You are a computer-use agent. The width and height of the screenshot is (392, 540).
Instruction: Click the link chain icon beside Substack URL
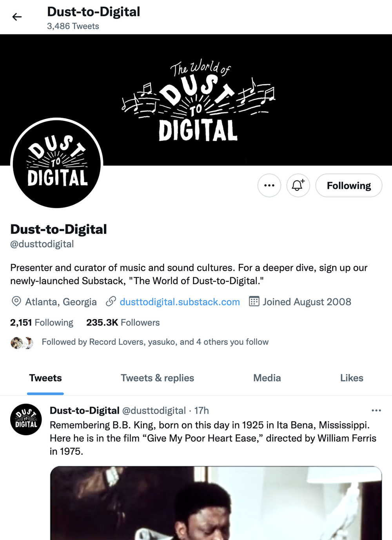coord(111,301)
